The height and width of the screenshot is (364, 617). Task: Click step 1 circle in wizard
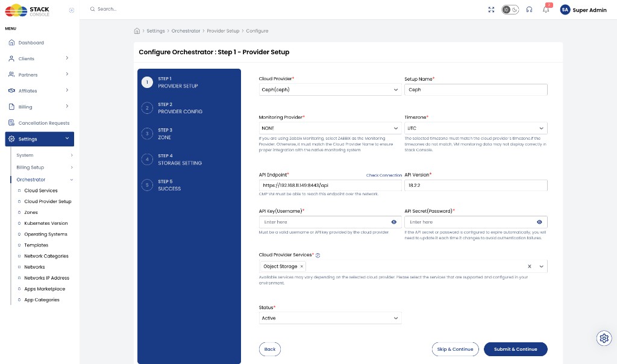point(147,82)
